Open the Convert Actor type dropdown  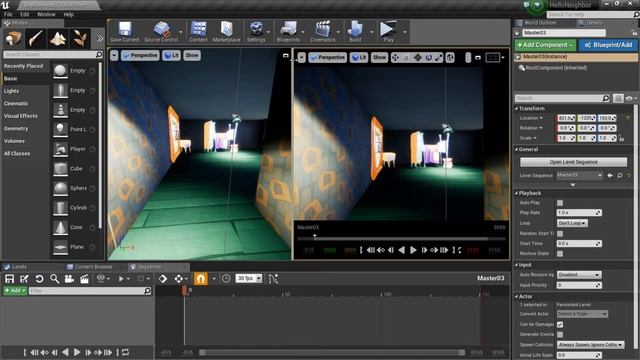point(582,314)
